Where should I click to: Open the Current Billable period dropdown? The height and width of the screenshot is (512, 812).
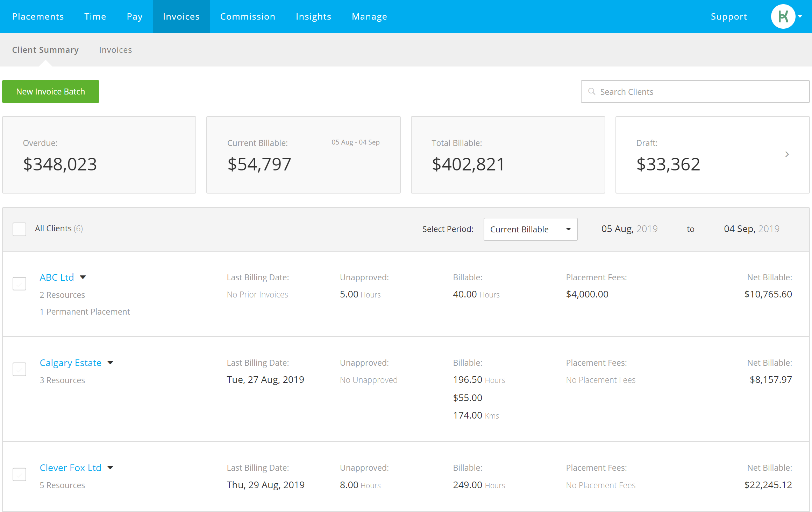(530, 229)
